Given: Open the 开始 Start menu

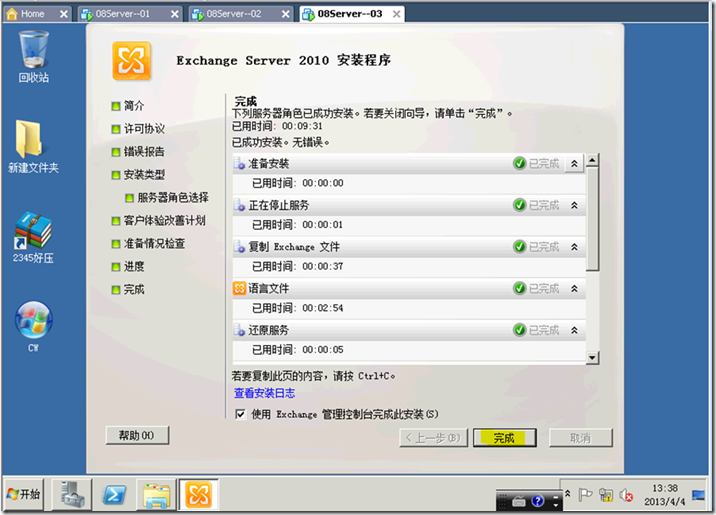Looking at the screenshot, I should point(24,494).
